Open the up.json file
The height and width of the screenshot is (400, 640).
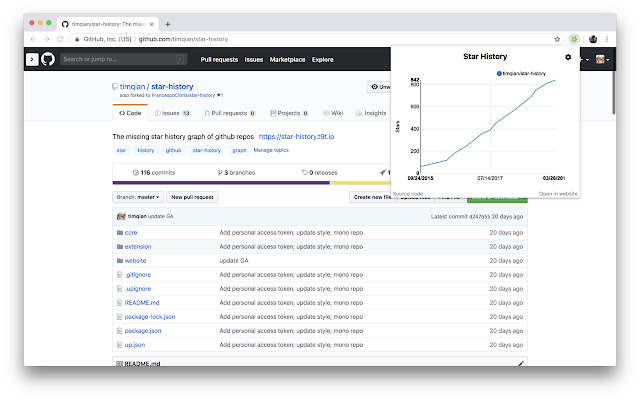pyautogui.click(x=135, y=345)
